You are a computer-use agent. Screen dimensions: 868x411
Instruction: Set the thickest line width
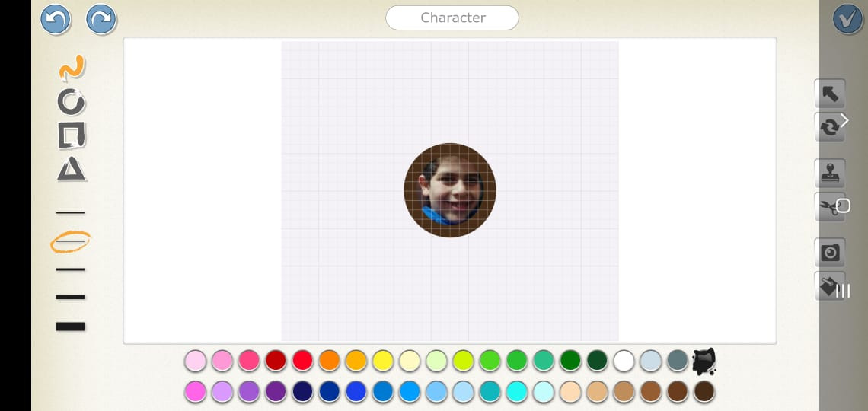[70, 327]
